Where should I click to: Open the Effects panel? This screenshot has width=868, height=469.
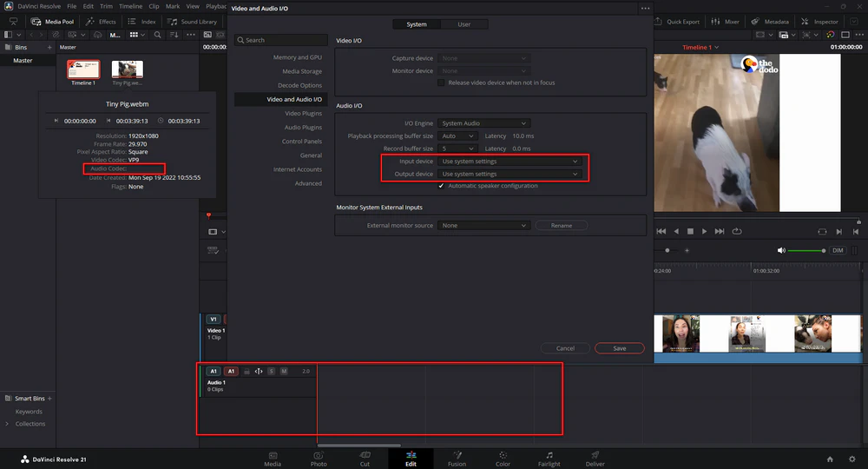(x=101, y=22)
